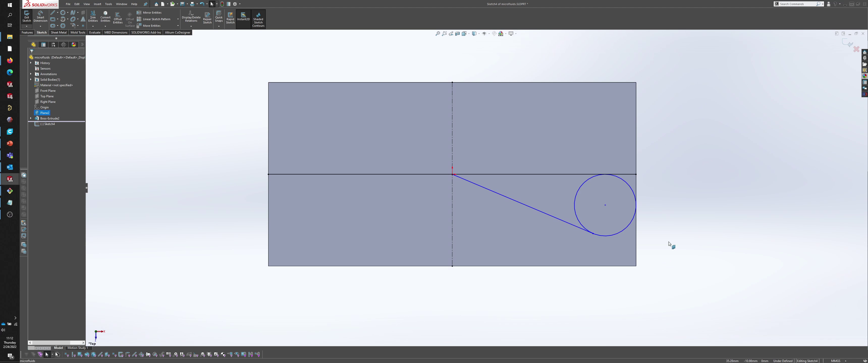Expand the Annotations tree node
Image resolution: width=868 pixels, height=363 pixels.
tap(31, 74)
